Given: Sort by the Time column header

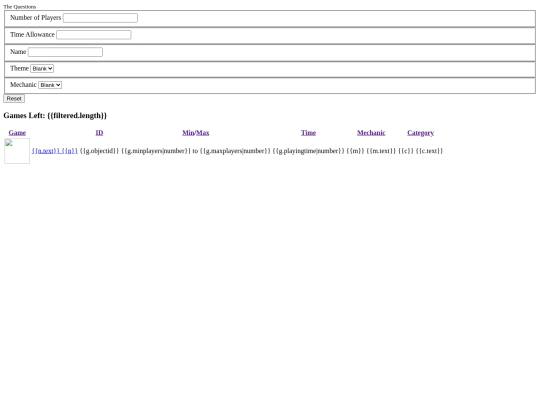Looking at the screenshot, I should (308, 133).
